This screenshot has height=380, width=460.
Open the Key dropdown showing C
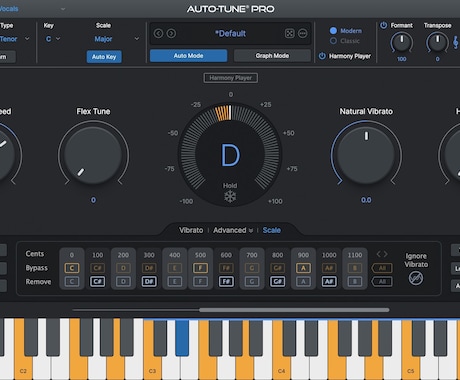pyautogui.click(x=53, y=39)
